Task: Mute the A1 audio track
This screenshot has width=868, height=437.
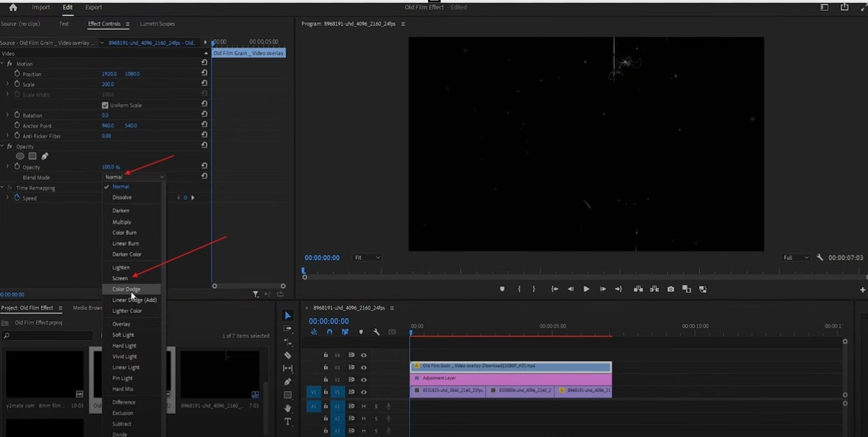Action: tap(363, 406)
